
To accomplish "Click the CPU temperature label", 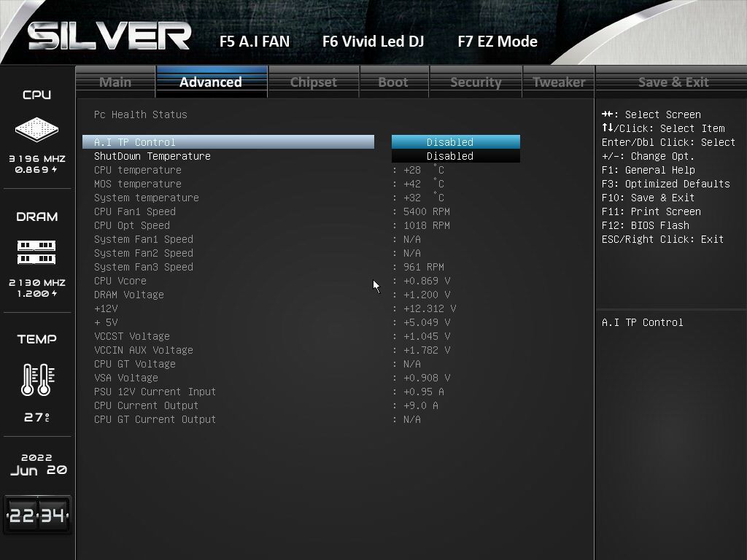I will tap(138, 170).
